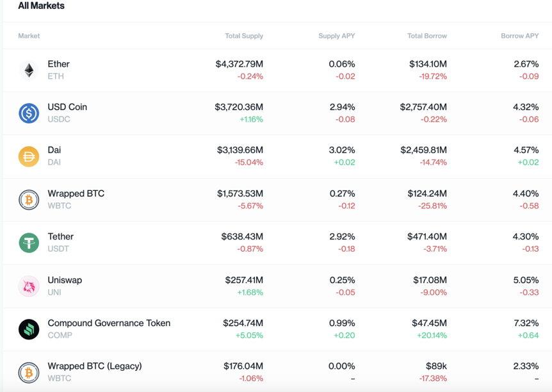This screenshot has height=392, width=552.
Task: Select Dai total supply $3,139.66M value
Action: point(239,150)
